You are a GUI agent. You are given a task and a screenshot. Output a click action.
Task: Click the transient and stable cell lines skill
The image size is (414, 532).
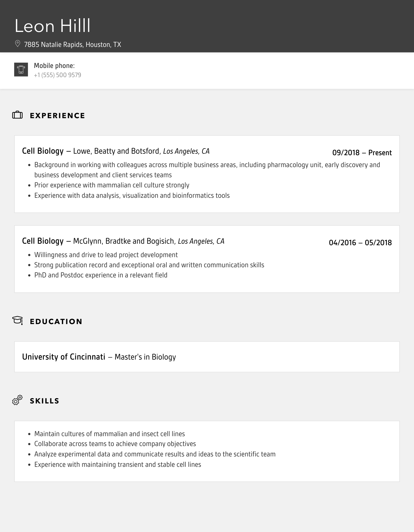coord(118,465)
